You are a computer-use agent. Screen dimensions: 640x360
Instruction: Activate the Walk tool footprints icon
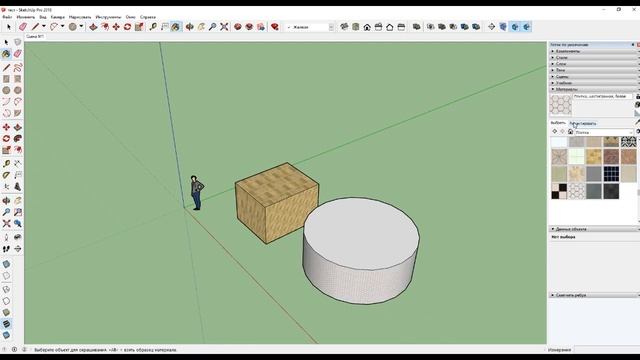tap(6, 249)
